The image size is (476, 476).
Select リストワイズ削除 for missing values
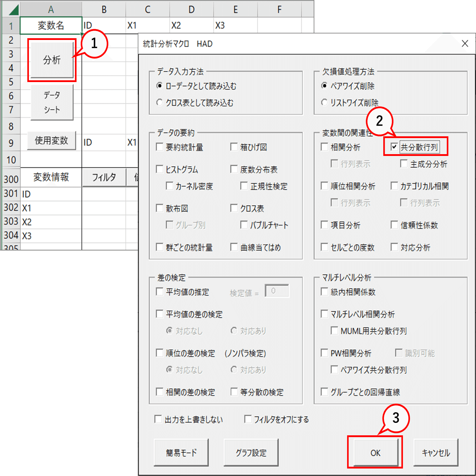(324, 102)
